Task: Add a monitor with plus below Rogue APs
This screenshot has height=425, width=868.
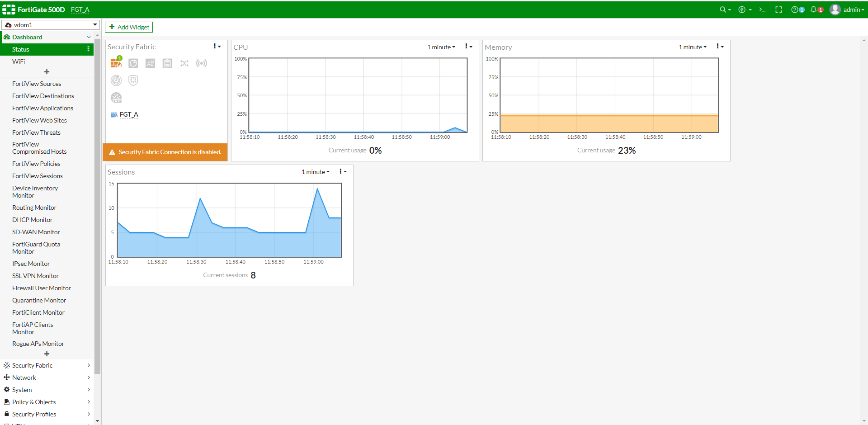Action: tap(47, 354)
